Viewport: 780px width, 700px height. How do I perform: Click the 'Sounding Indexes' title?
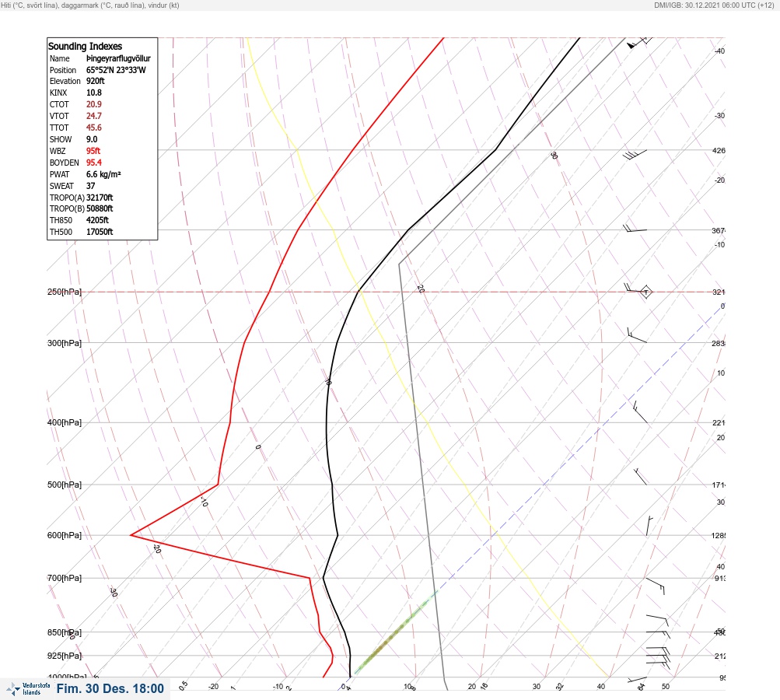pyautogui.click(x=85, y=46)
